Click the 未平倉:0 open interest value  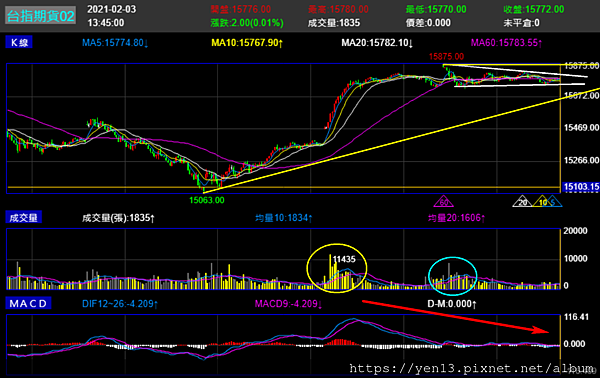522,23
